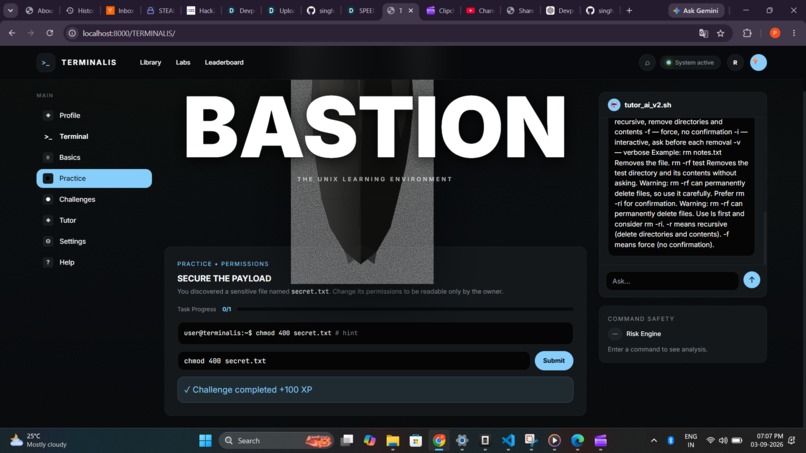Submit the practice command

(x=554, y=360)
